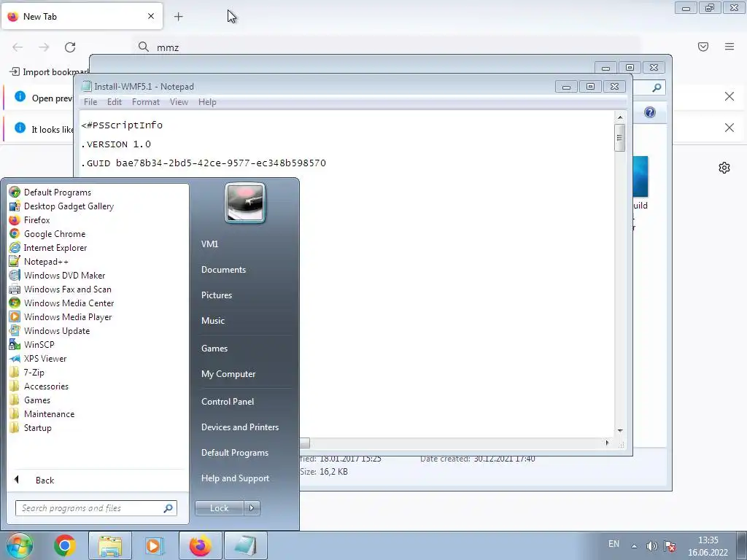747x560 pixels.
Task: Open Media Player from the taskbar
Action: coord(154,545)
